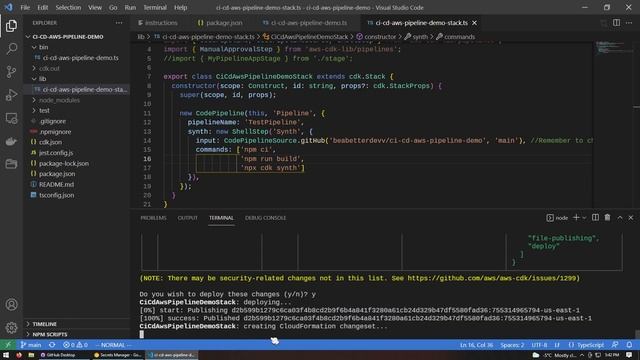Maximize the panel with up chevron
Image resolution: width=640 pixels, height=360 pixels.
click(620, 218)
